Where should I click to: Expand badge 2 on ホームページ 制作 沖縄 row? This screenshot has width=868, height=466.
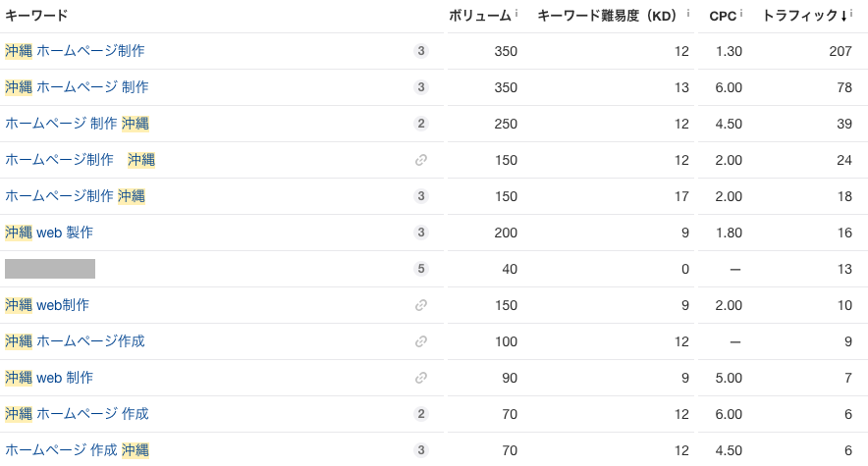[421, 124]
